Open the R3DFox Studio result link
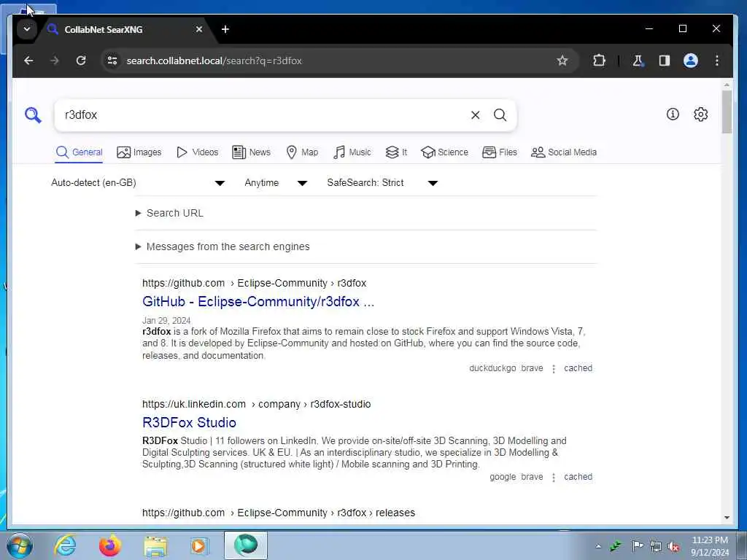The height and width of the screenshot is (560, 747). (189, 423)
